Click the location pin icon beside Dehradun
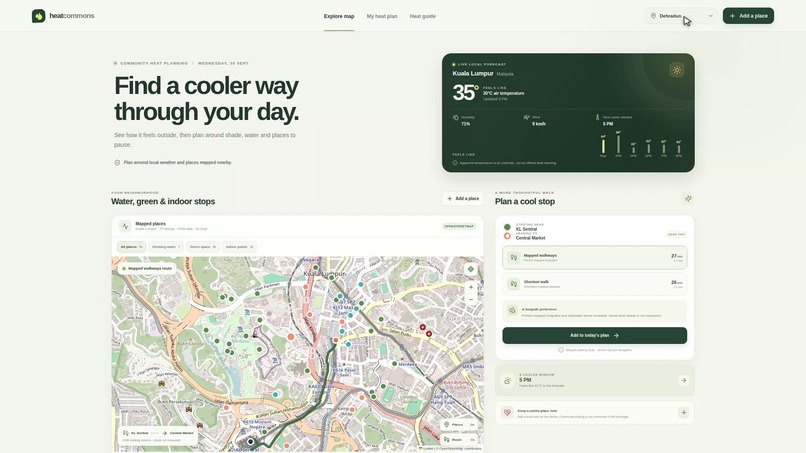This screenshot has width=806, height=453. tap(653, 16)
